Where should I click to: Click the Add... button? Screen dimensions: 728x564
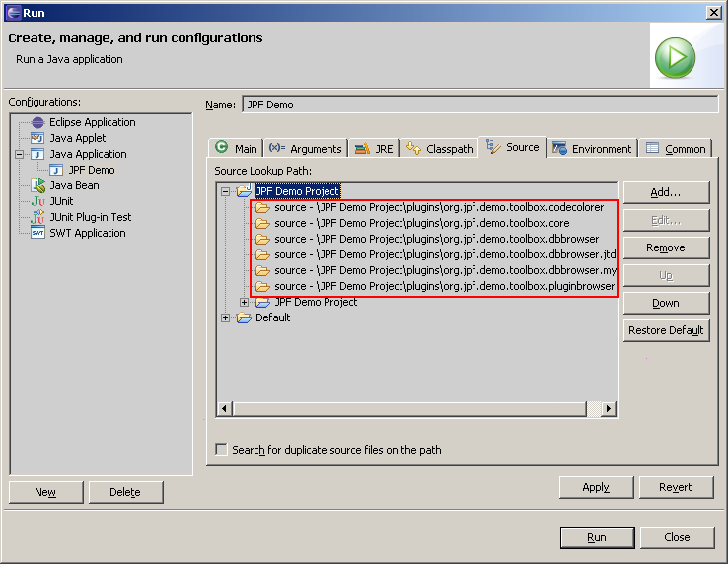click(666, 192)
